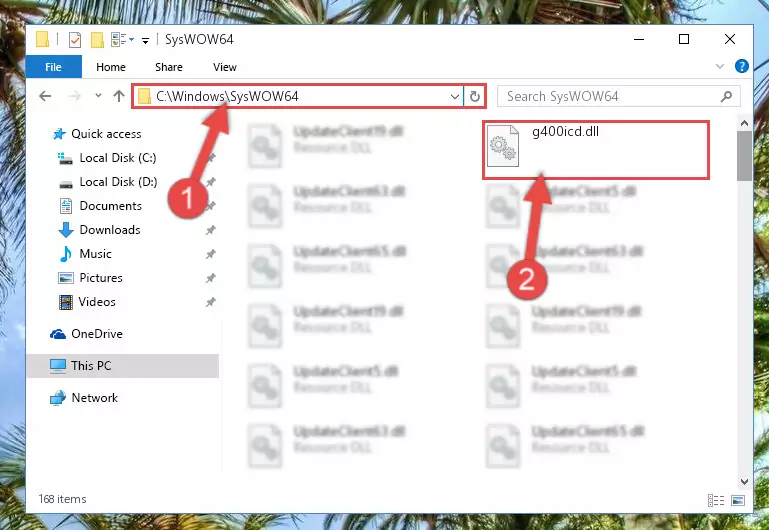Click the Properties quick access toolbar icon
The width and height of the screenshot is (769, 530).
(x=75, y=40)
